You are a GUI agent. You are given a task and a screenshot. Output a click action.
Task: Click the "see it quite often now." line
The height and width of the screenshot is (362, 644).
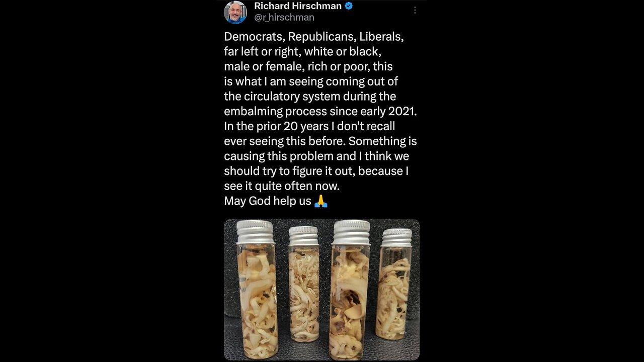point(282,186)
